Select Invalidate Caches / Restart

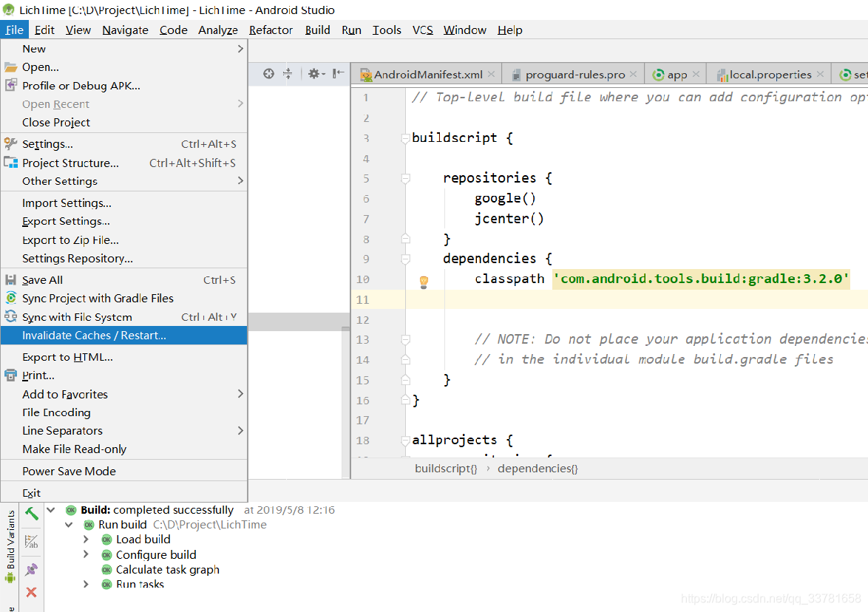124,336
